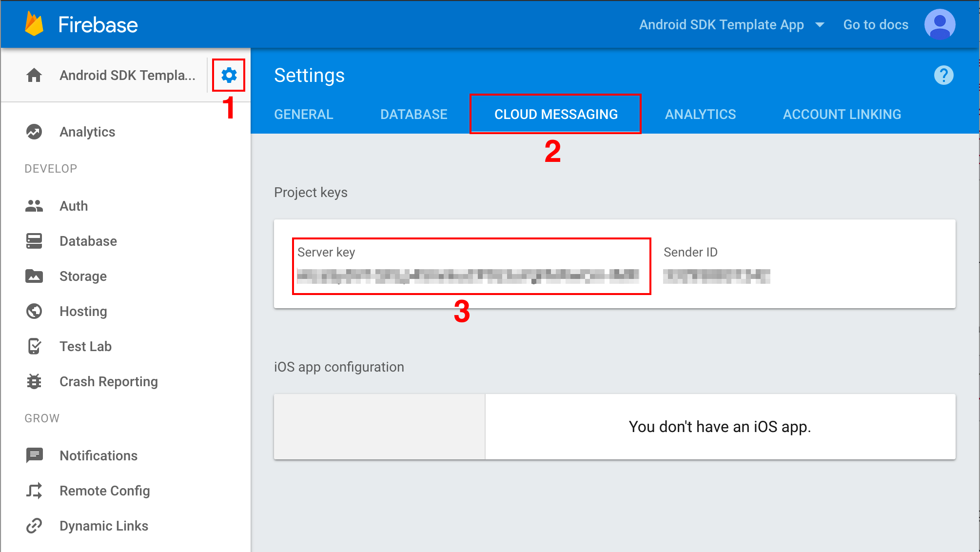Viewport: 980px width, 552px height.
Task: Open the Auth section in sidebar
Action: tap(73, 206)
